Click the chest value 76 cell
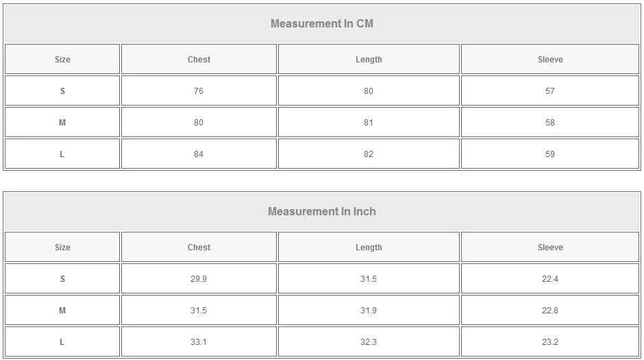The width and height of the screenshot is (644, 360). tap(199, 91)
